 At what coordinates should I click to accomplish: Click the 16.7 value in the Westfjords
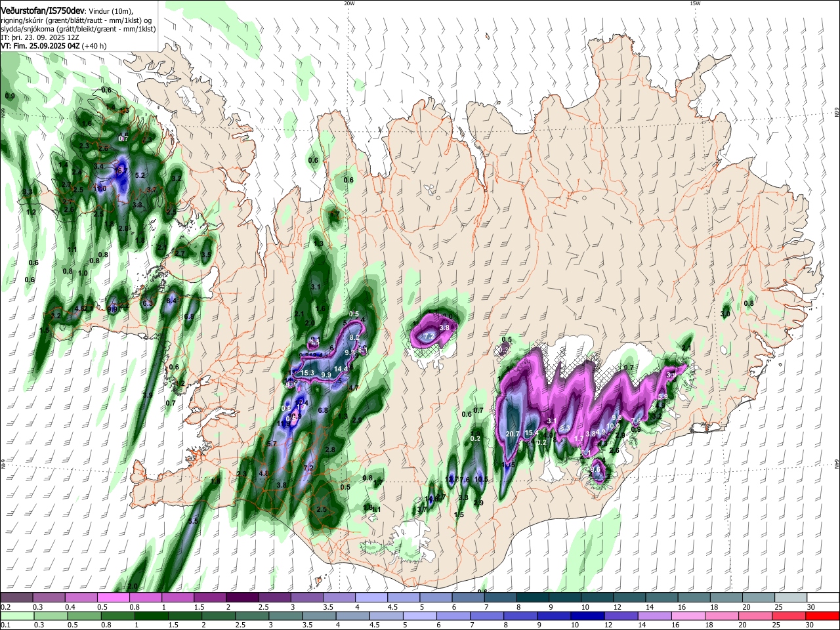(120, 171)
